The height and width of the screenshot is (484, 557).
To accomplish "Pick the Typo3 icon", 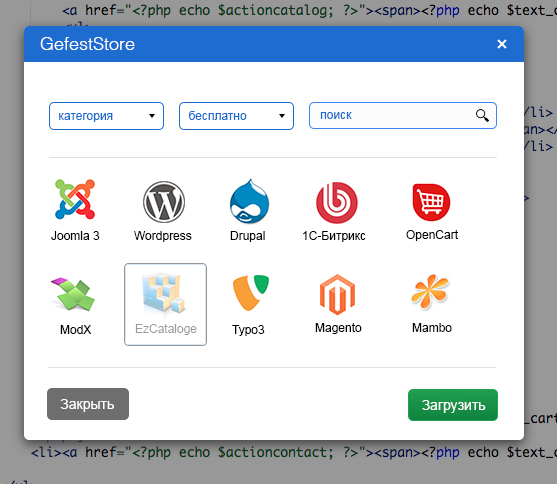I will (251, 292).
